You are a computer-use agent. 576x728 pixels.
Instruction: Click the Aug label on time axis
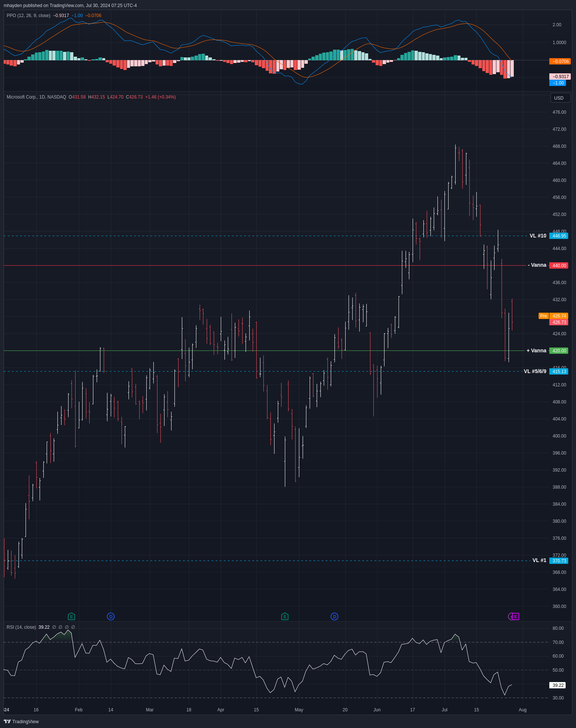coord(523,710)
